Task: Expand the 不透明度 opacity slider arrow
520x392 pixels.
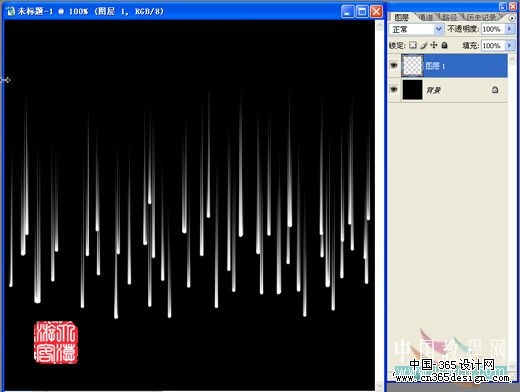Action: (x=509, y=29)
